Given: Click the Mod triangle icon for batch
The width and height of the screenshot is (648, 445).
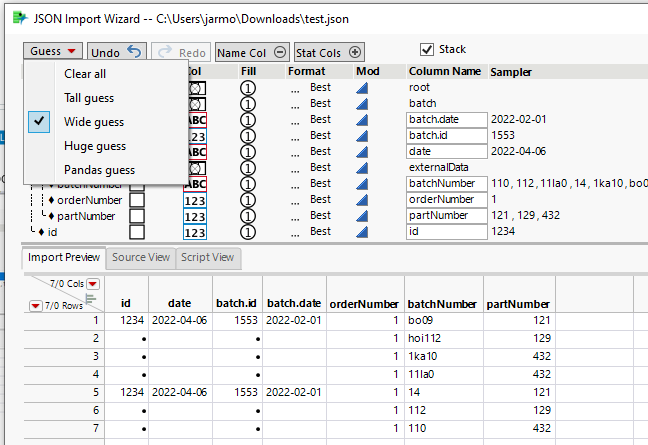Looking at the screenshot, I should pos(362,104).
